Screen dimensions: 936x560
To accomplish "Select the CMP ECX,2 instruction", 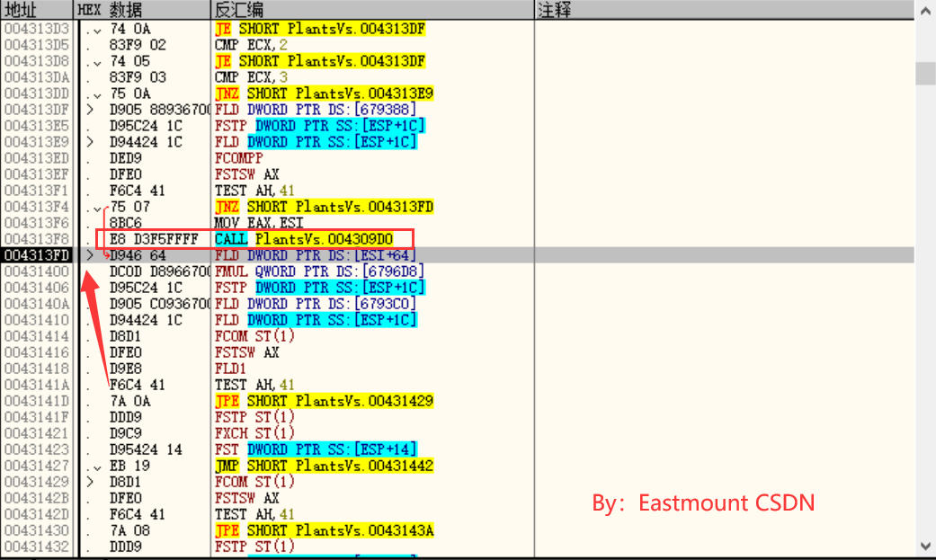I will point(251,45).
